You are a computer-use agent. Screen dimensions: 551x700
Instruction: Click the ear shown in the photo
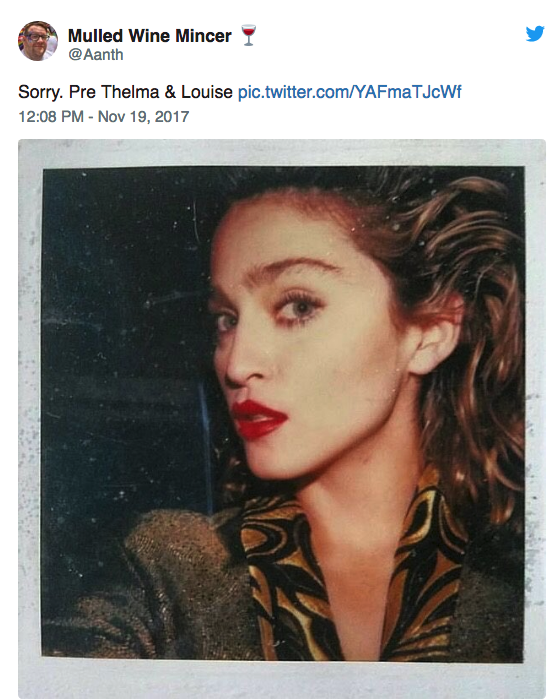[x=433, y=339]
